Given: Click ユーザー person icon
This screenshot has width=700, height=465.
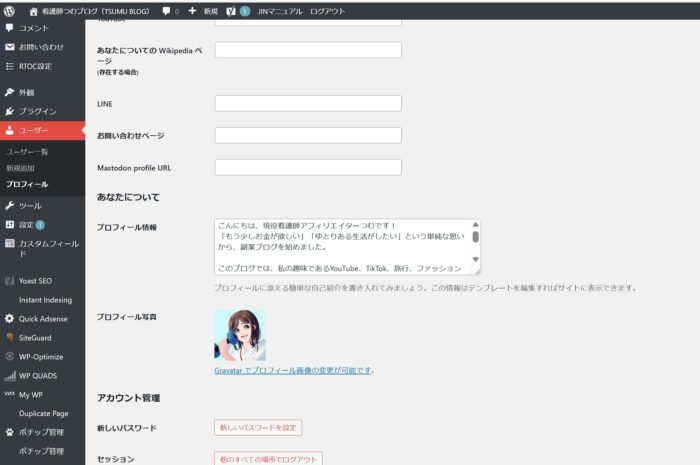Looking at the screenshot, I should 9,130.
